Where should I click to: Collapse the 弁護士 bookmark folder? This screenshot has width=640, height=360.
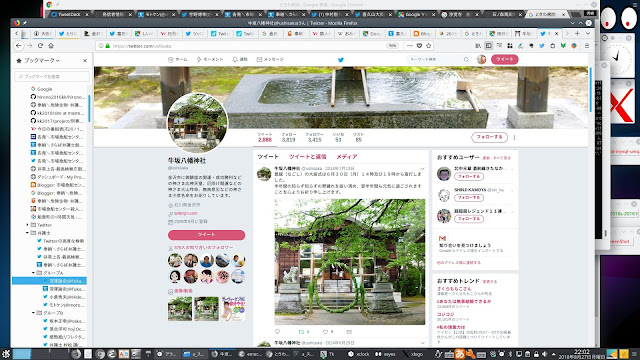[27, 233]
